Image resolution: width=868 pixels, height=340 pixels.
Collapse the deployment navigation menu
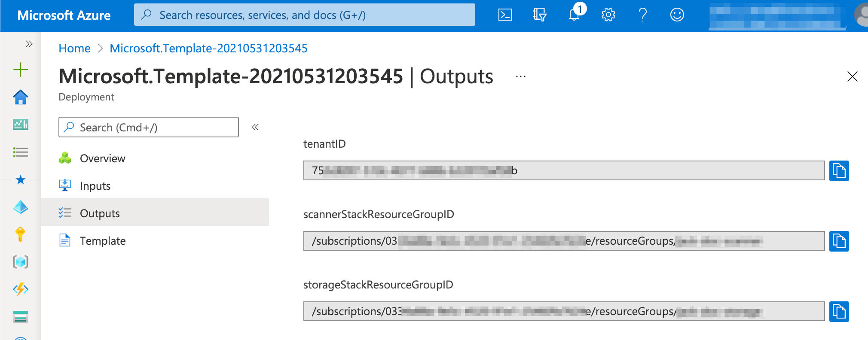tap(255, 127)
